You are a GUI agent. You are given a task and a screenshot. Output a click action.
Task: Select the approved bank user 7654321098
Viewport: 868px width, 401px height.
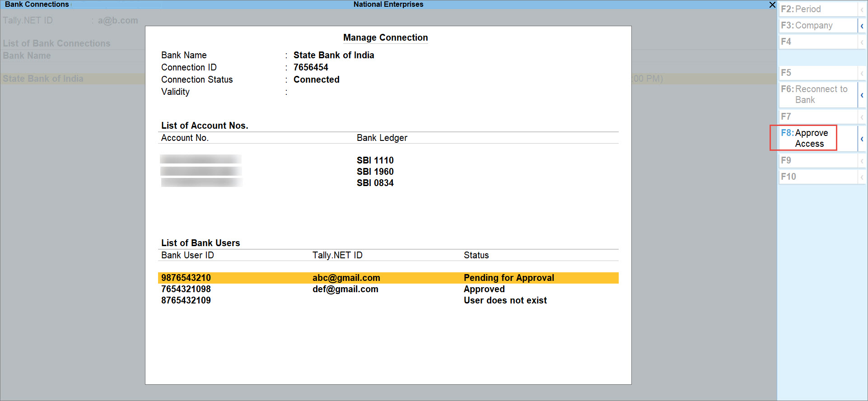[x=186, y=289]
